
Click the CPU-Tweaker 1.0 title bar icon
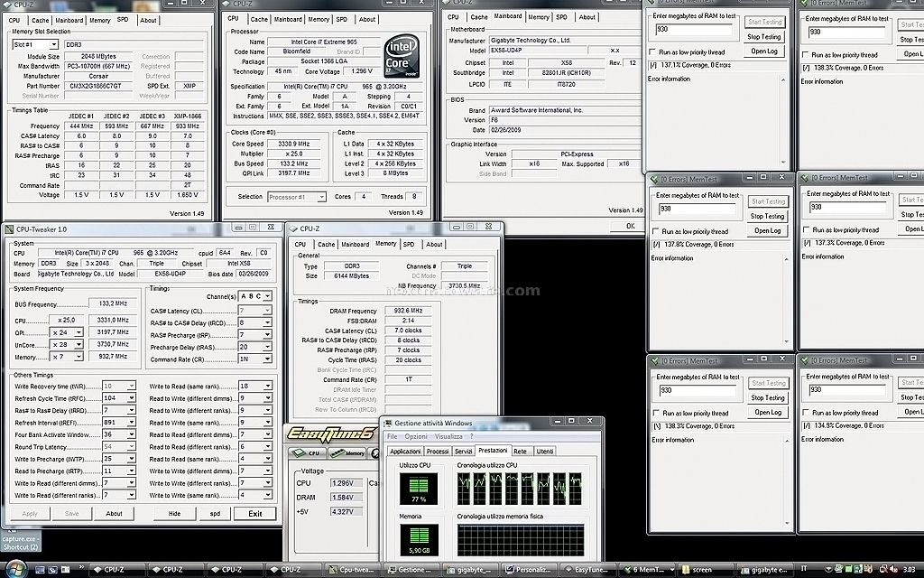[x=9, y=228]
